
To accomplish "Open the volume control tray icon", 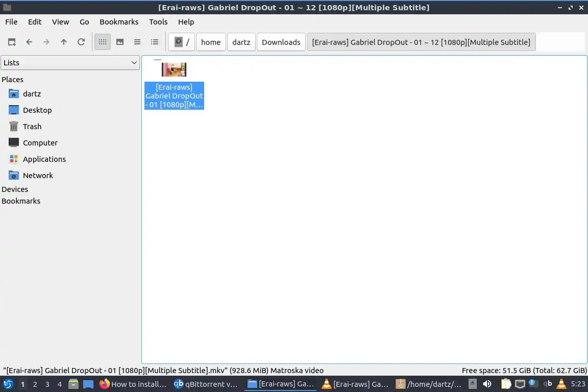I will click(487, 384).
